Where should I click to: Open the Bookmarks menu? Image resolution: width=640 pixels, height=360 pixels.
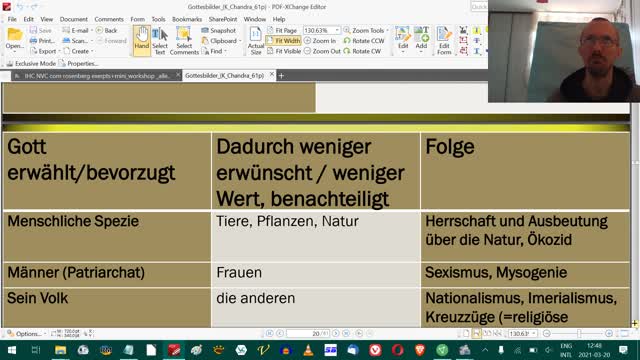coord(187,19)
